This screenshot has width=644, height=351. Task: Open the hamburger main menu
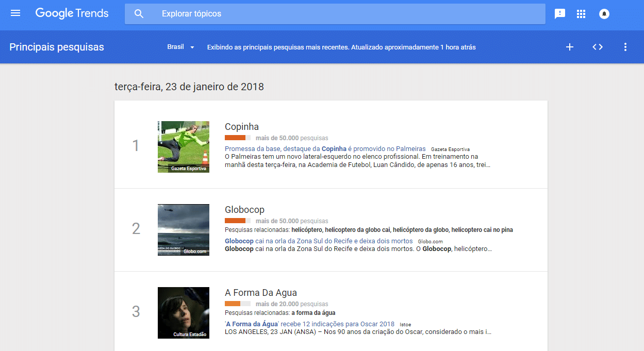click(15, 13)
